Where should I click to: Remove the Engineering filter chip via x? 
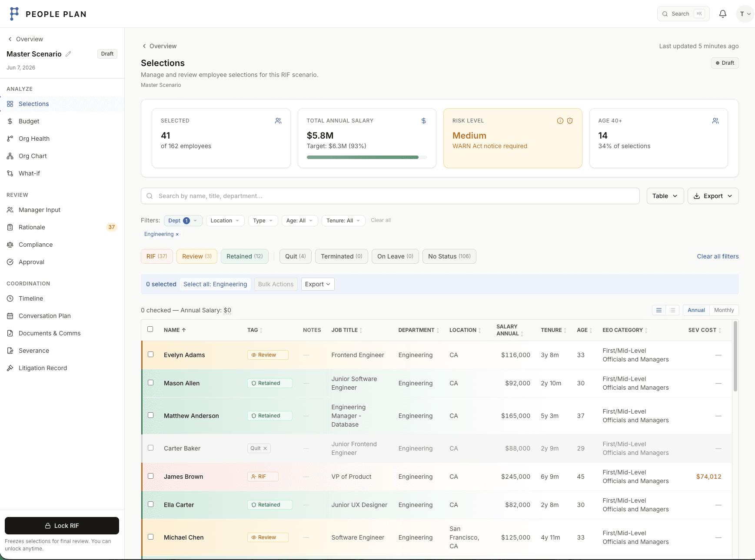[177, 234]
